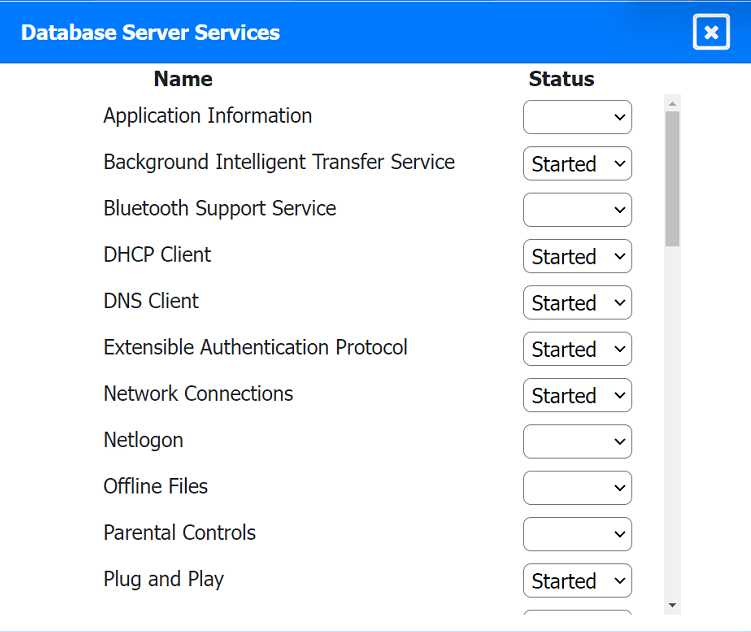Expand Parental Controls status dropdown
Screen dimensions: 751x632
coord(577,535)
